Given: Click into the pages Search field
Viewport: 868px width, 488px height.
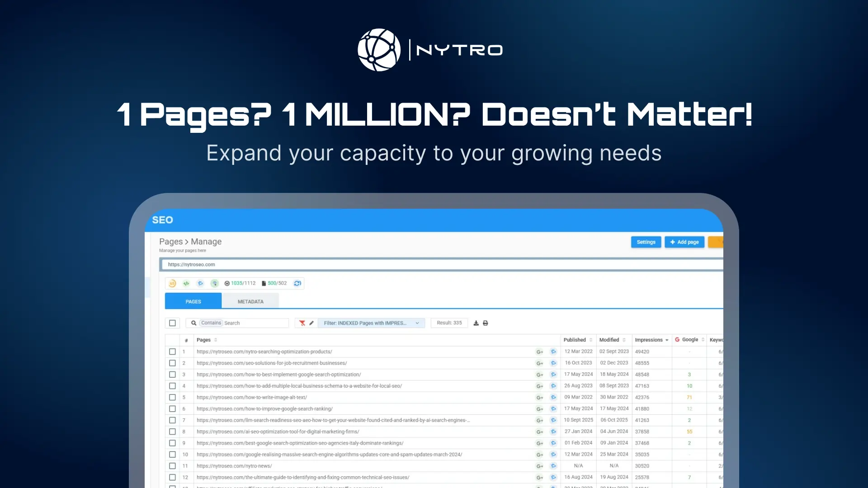Looking at the screenshot, I should click(255, 323).
